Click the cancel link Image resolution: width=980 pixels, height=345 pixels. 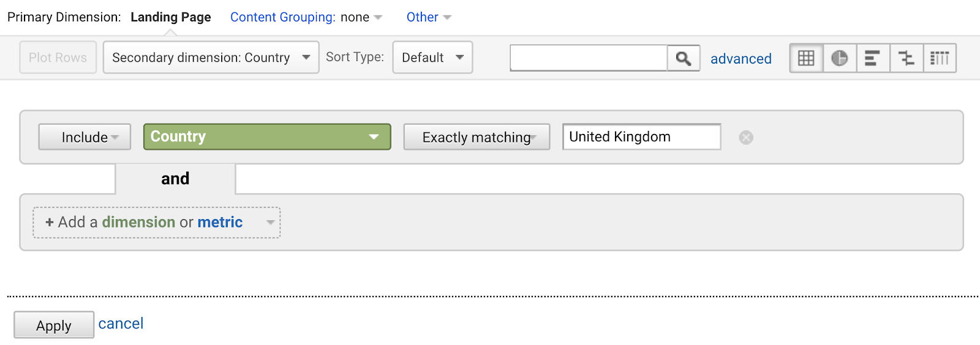pyautogui.click(x=121, y=324)
